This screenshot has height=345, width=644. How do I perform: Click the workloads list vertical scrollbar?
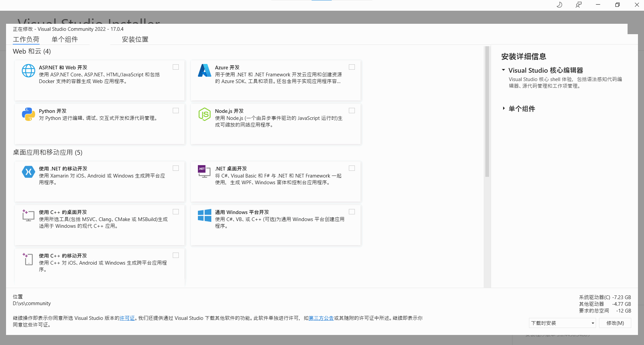(487, 112)
